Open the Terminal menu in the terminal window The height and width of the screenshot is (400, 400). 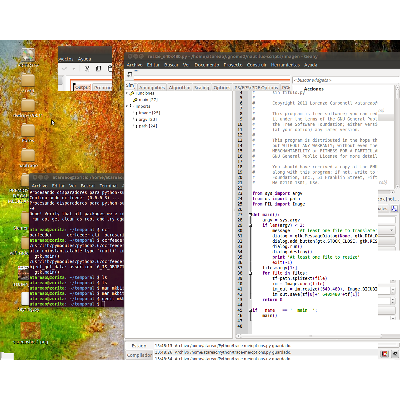coord(108,185)
